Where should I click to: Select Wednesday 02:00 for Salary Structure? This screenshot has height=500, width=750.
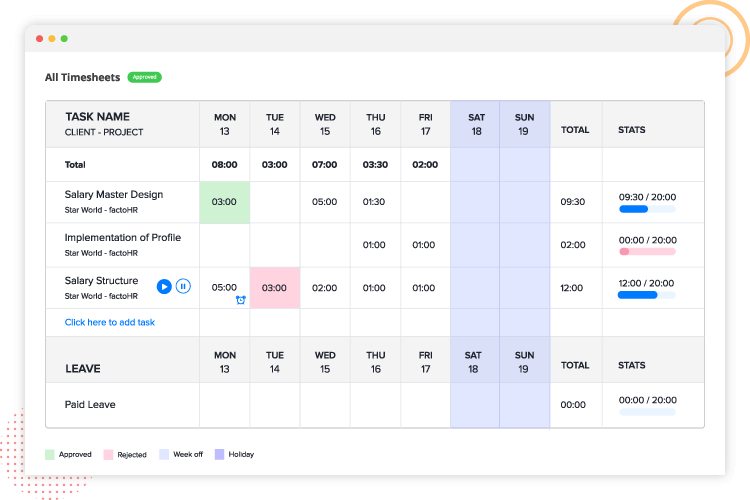pyautogui.click(x=324, y=288)
